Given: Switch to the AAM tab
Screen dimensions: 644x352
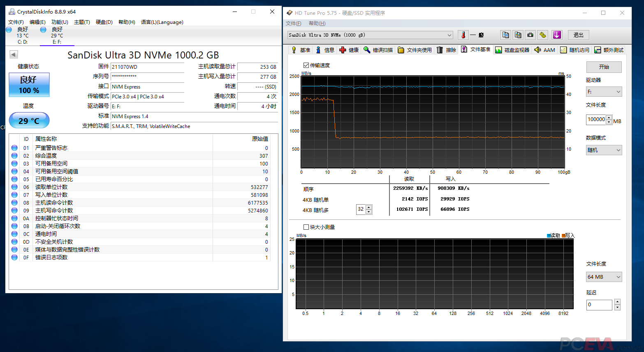Looking at the screenshot, I should (544, 50).
